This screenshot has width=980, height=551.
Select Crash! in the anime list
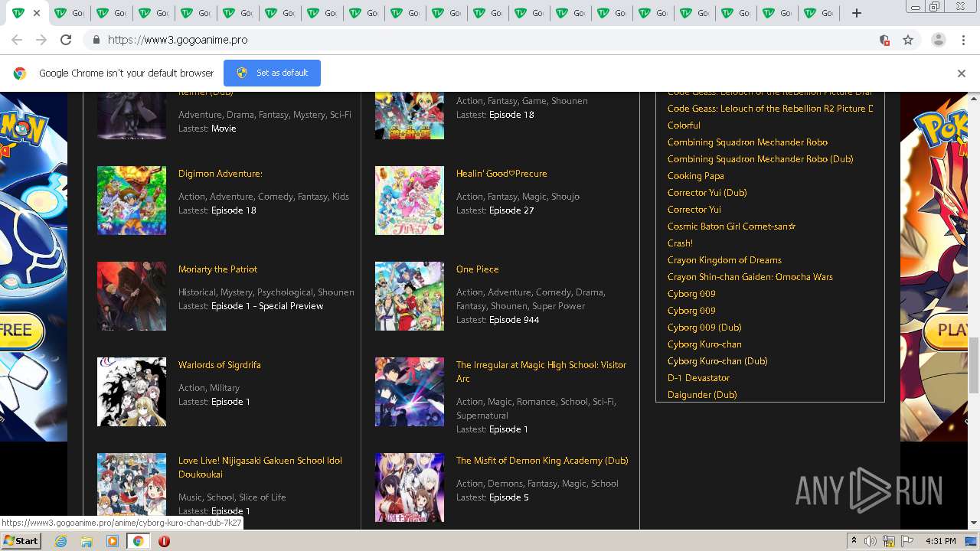pos(680,243)
